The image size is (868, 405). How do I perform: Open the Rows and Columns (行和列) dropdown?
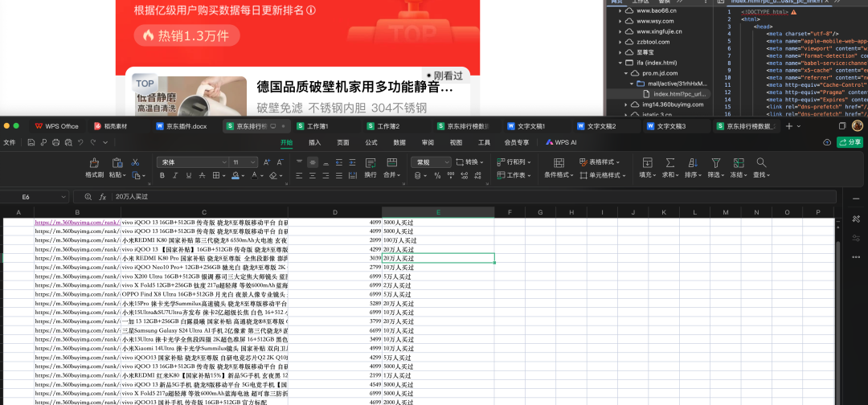click(x=514, y=162)
